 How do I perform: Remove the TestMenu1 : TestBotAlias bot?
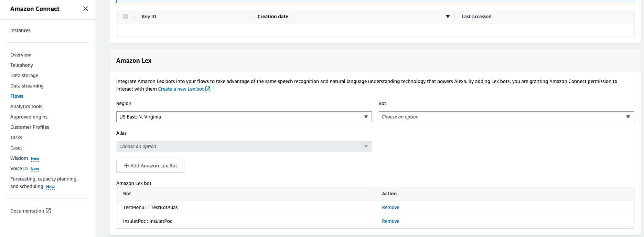tap(390, 207)
